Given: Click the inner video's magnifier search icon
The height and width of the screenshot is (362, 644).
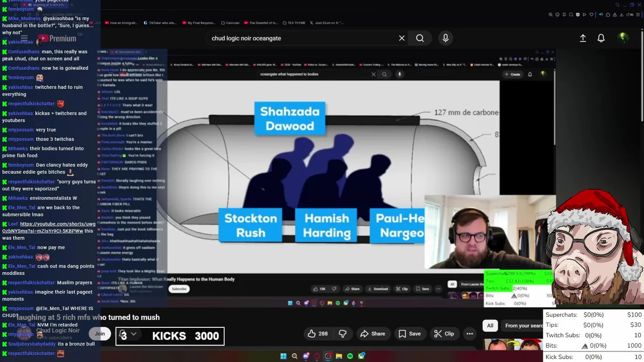Looking at the screenshot, I should coord(384,74).
